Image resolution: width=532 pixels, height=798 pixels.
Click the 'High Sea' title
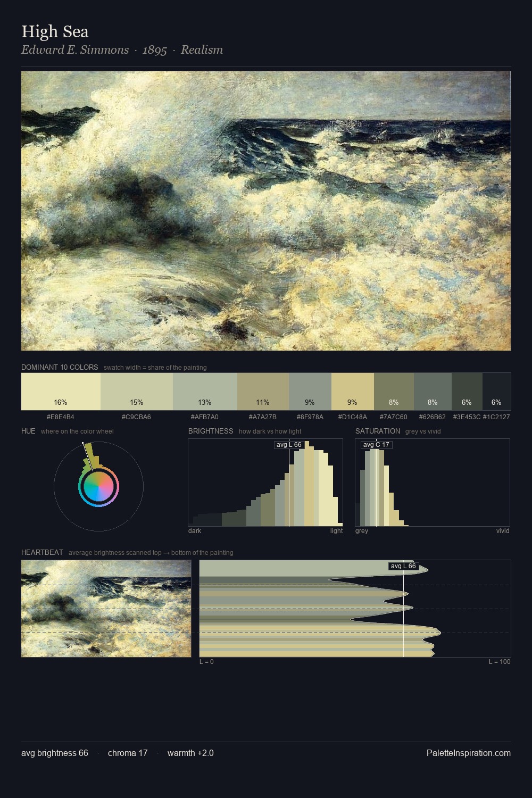[x=55, y=32]
